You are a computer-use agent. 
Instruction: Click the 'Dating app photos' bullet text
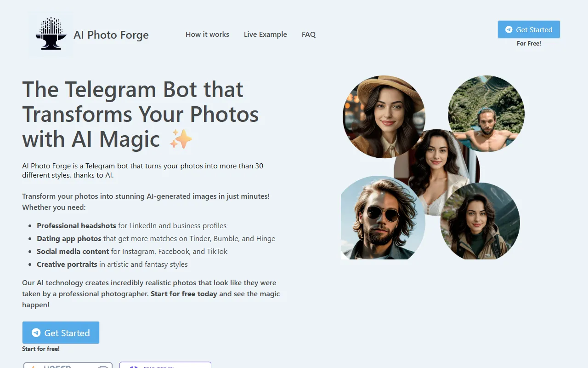pyautogui.click(x=69, y=239)
